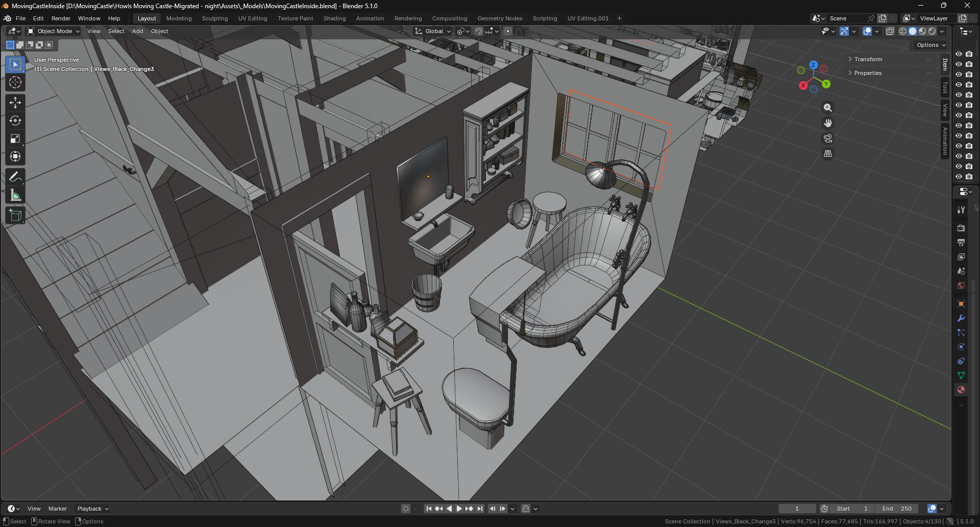Viewport: 980px width, 527px height.
Task: Click the viewport zoom magnifier gizmo
Action: click(x=828, y=108)
